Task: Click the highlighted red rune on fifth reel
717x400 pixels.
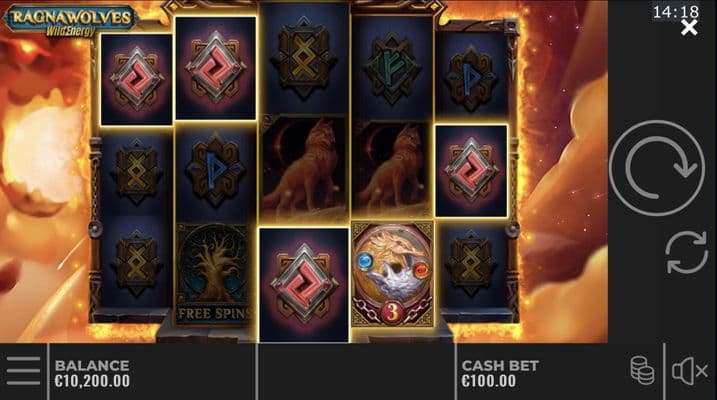Action: pos(471,171)
